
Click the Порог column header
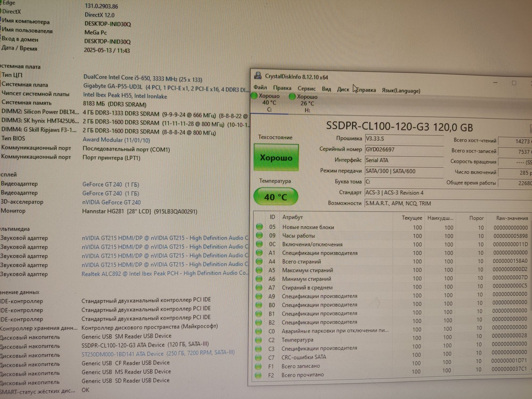[x=476, y=218]
